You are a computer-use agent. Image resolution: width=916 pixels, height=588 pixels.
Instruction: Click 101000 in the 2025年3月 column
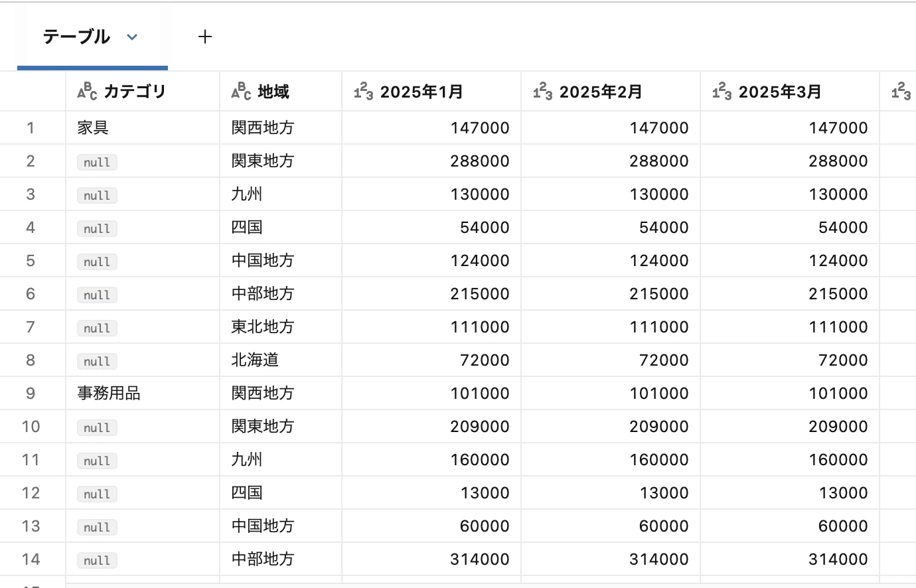point(790,393)
